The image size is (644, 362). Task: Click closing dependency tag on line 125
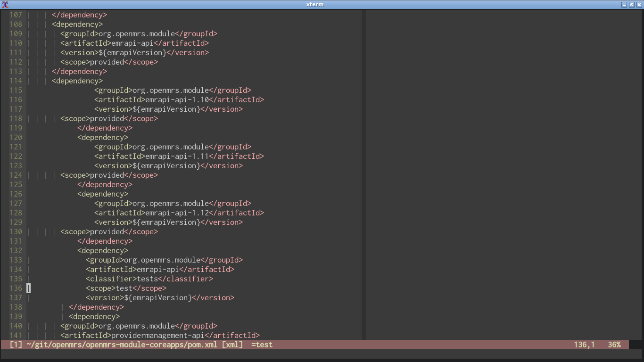(105, 184)
